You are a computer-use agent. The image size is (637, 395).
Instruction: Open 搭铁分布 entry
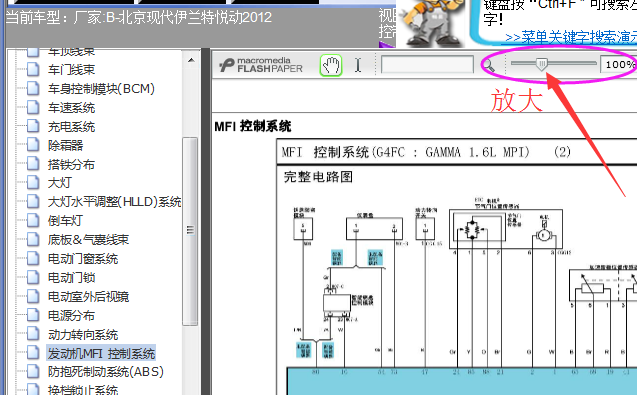click(72, 165)
